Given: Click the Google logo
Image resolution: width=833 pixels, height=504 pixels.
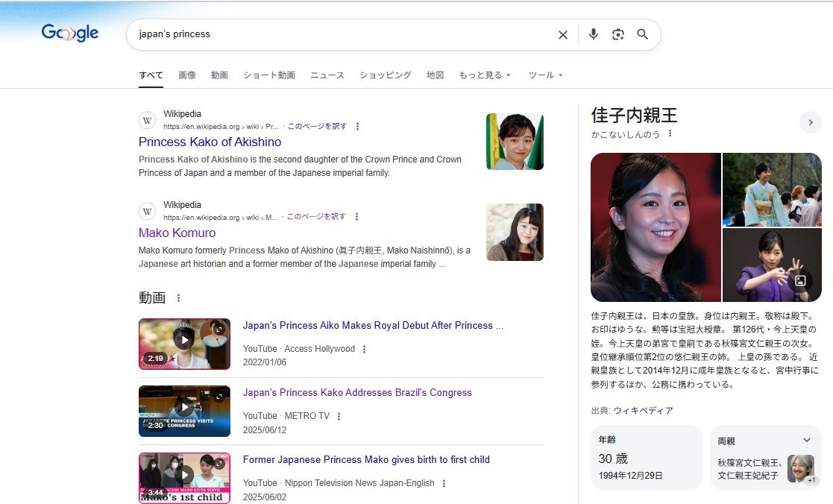Looking at the screenshot, I should pyautogui.click(x=70, y=33).
